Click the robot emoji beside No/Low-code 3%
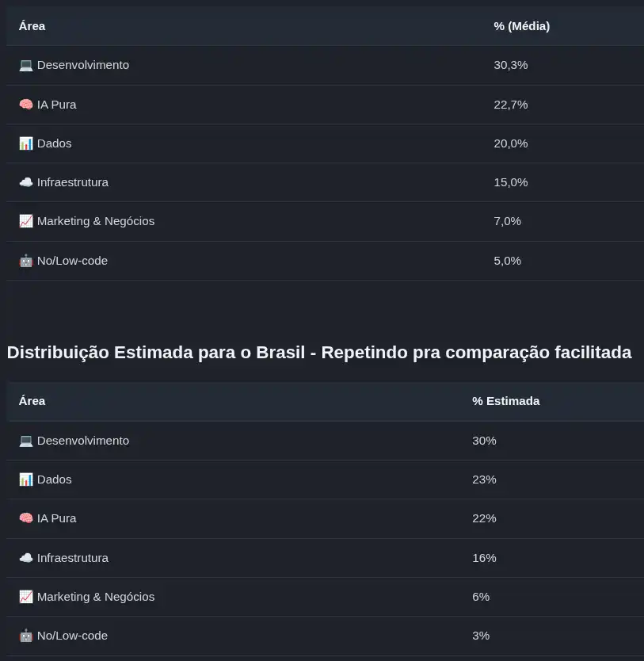 (26, 636)
